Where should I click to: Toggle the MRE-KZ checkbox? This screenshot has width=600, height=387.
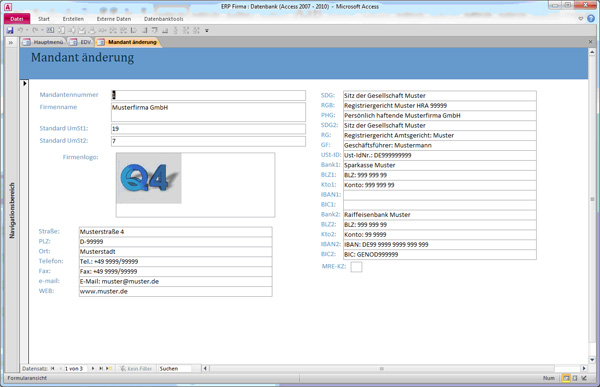tap(356, 267)
